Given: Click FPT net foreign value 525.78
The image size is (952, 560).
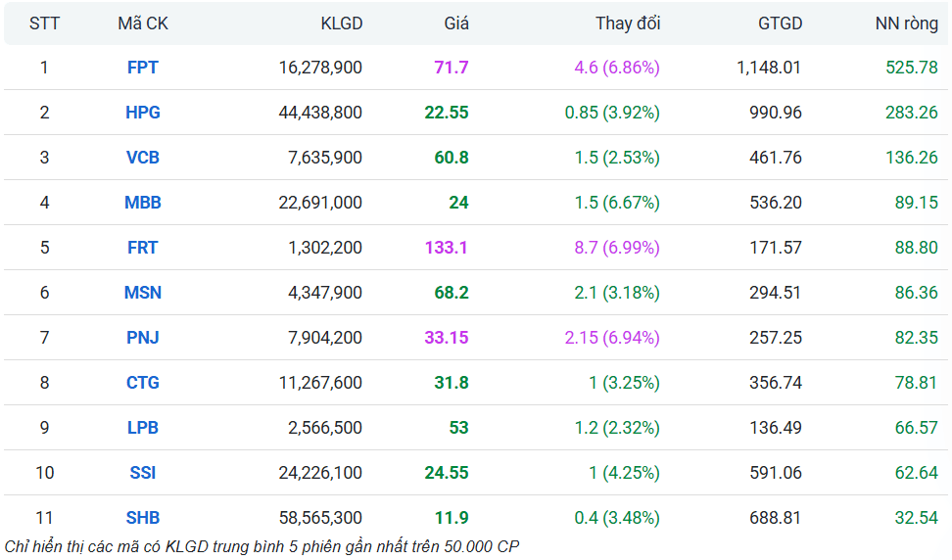Looking at the screenshot, I should (x=911, y=68).
